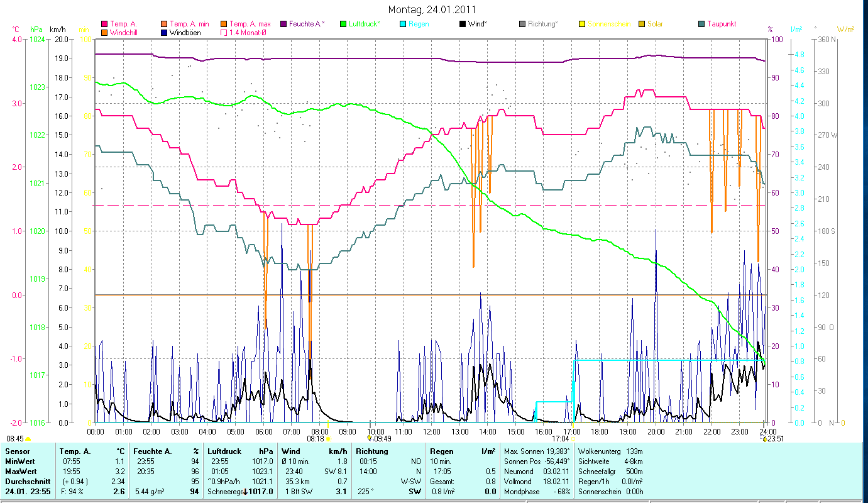Click the wind gust value 'SW 8.1'

tap(336, 472)
